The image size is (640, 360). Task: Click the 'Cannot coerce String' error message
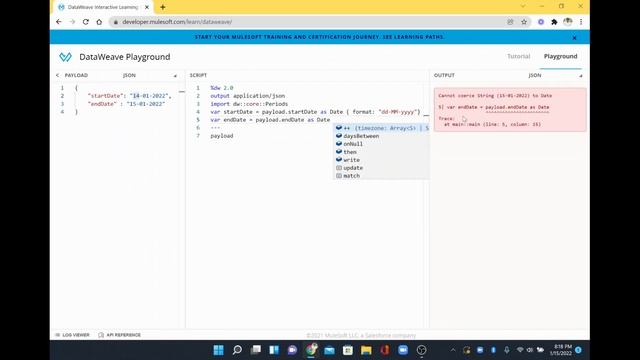point(495,96)
